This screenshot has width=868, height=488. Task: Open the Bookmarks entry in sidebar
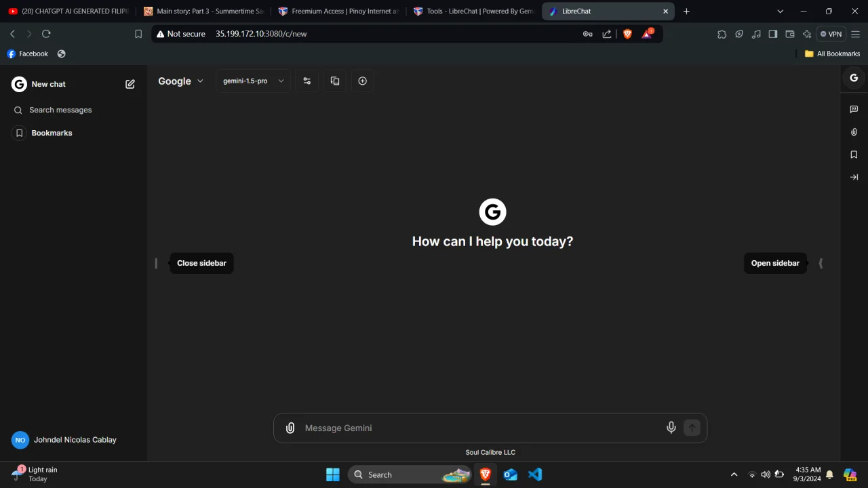tap(73, 133)
